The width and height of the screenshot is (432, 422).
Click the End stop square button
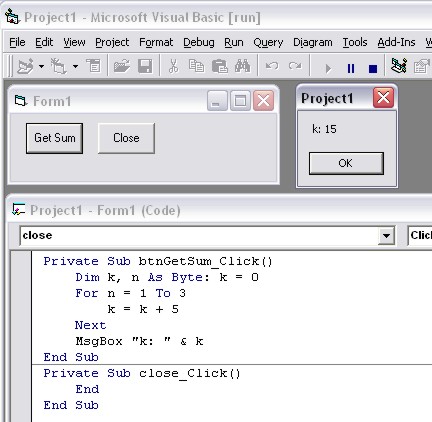pos(373,69)
